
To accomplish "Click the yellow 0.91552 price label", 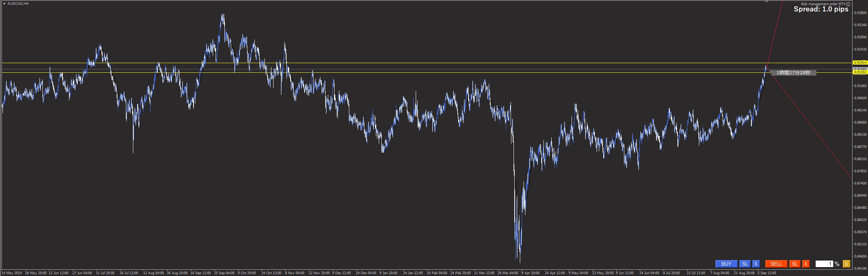I will (860, 72).
